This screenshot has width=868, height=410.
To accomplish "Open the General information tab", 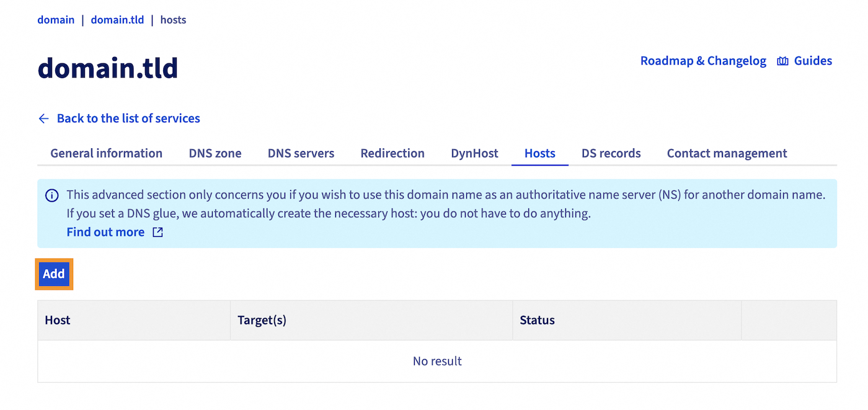I will (x=105, y=153).
